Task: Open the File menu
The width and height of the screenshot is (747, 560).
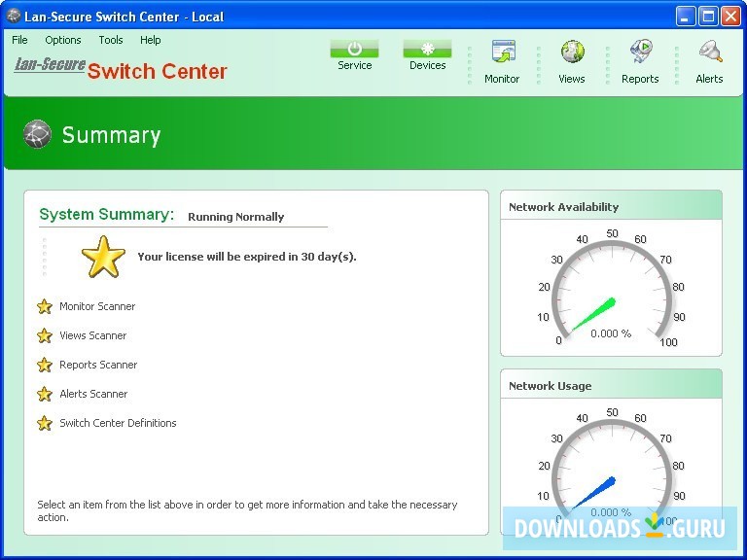Action: (x=19, y=40)
